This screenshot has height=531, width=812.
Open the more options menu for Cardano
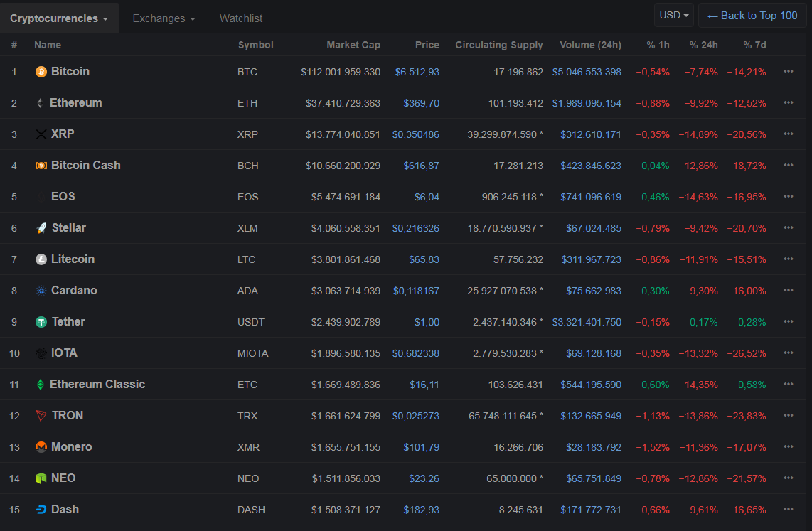click(788, 290)
